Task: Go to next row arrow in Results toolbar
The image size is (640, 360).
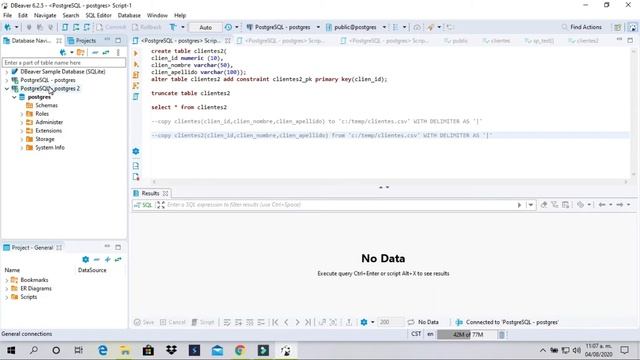Action: [297, 322]
